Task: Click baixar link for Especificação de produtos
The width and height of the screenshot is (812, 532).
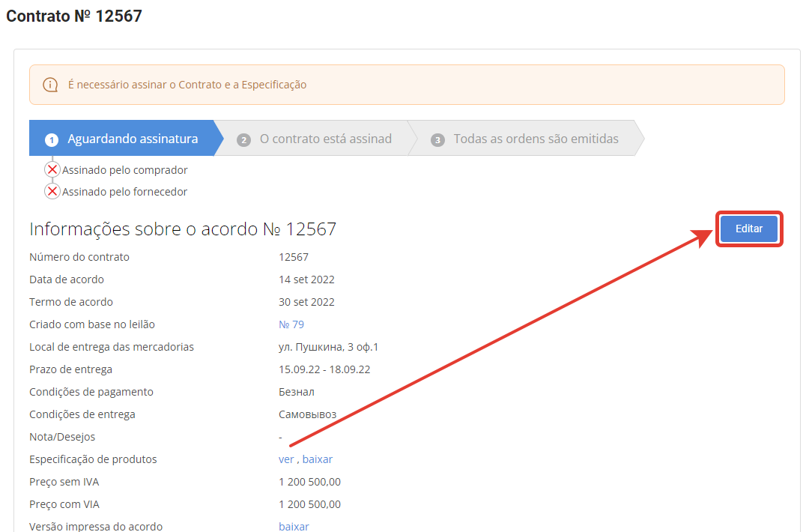Action: pos(318,459)
